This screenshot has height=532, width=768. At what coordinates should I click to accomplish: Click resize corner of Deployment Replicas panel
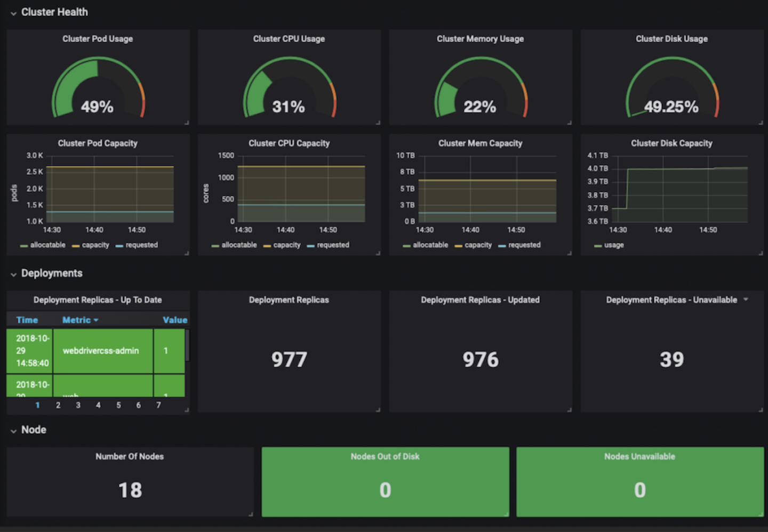[x=378, y=409]
